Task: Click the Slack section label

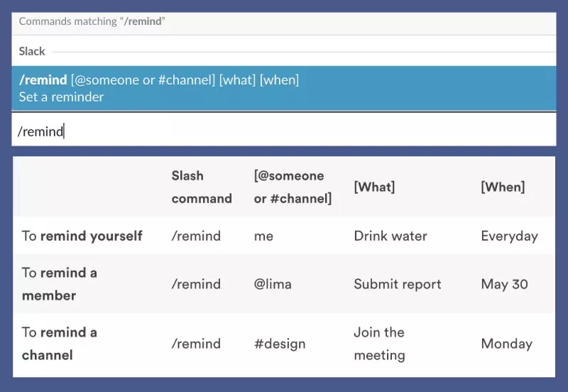Action: click(32, 51)
